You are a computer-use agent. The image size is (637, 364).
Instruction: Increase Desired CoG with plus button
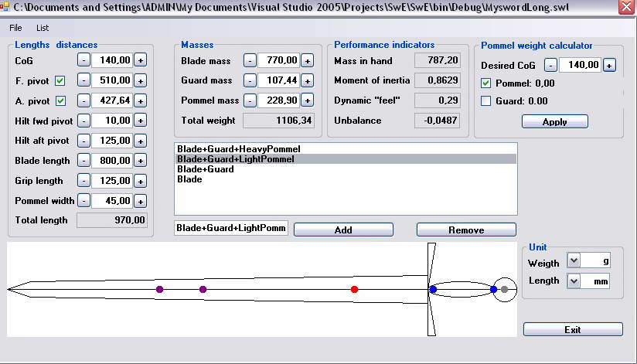609,66
